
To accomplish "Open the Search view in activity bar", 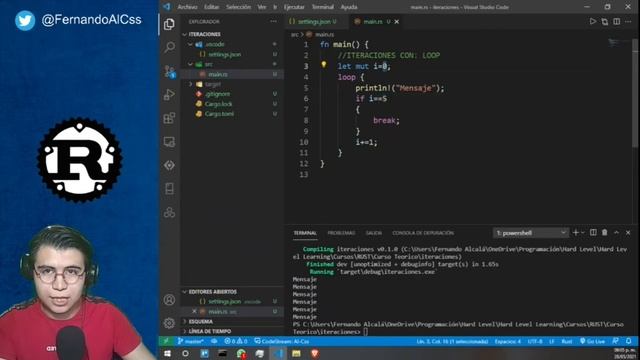I will point(169,47).
